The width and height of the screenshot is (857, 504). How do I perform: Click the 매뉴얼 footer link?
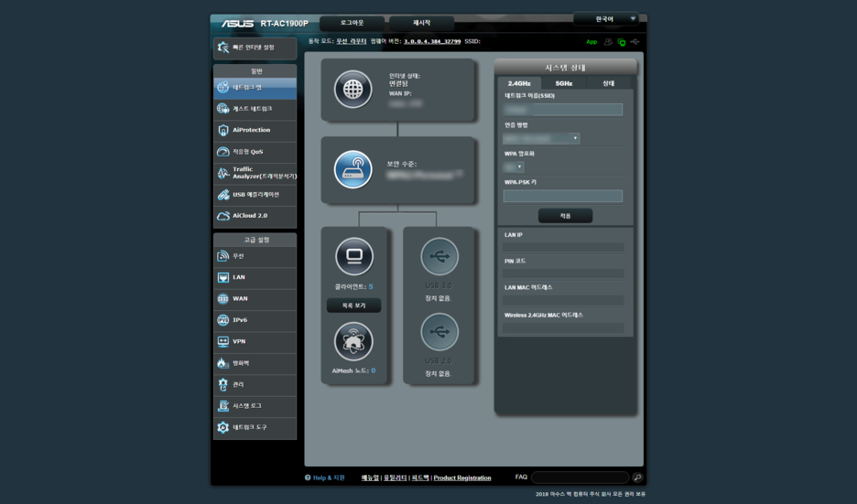click(x=370, y=477)
